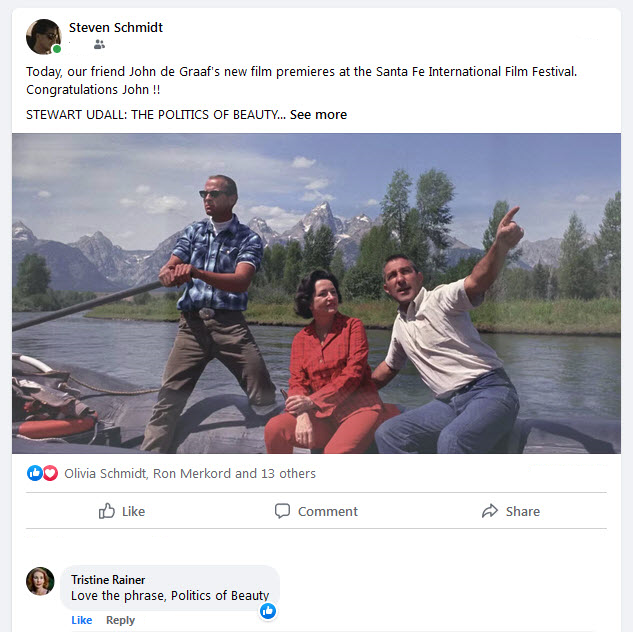The image size is (633, 632).
Task: Click the red heart reaction icon
Action: tap(50, 473)
